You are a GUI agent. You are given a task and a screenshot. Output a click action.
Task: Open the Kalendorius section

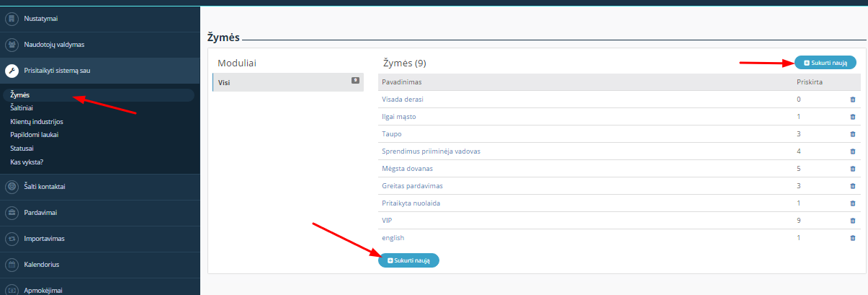point(100,265)
